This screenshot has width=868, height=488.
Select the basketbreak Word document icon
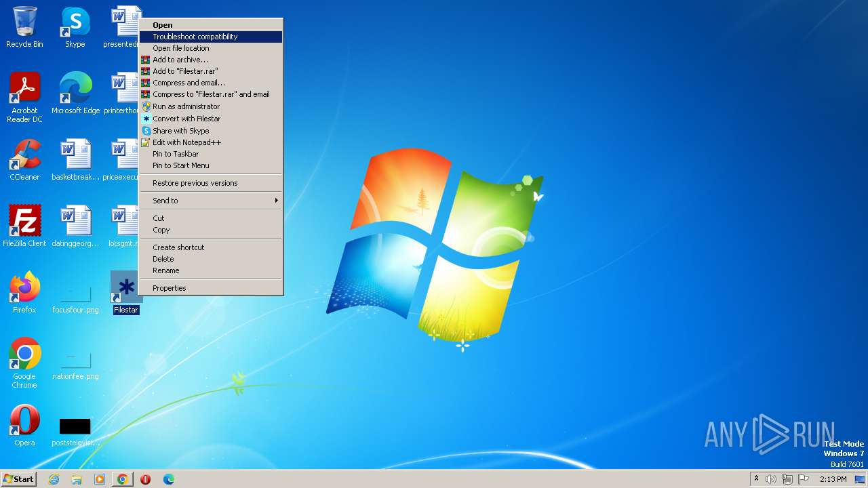coord(75,160)
